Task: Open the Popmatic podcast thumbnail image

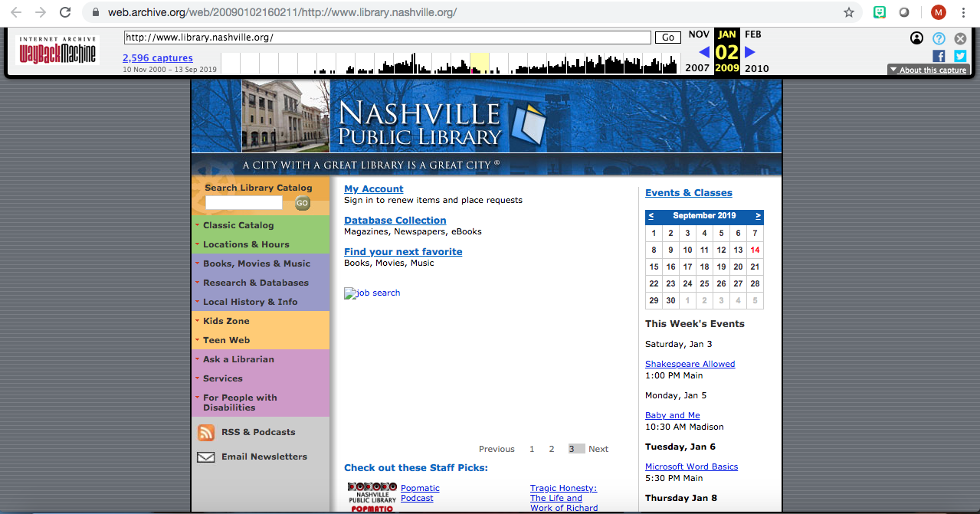Action: [372, 497]
